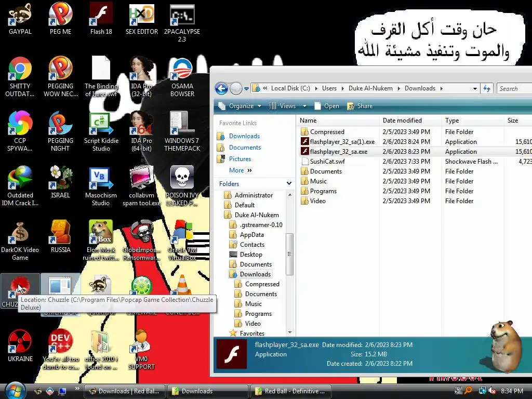
Task: Expand the breadcrumb arrow after Duke Al-Nukem
Action: (x=398, y=88)
